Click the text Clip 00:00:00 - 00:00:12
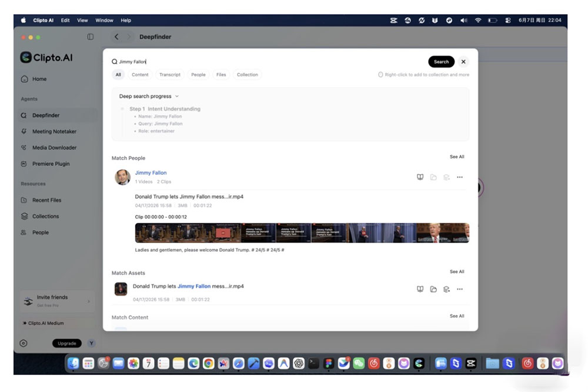This screenshot has height=392, width=588. tap(161, 217)
